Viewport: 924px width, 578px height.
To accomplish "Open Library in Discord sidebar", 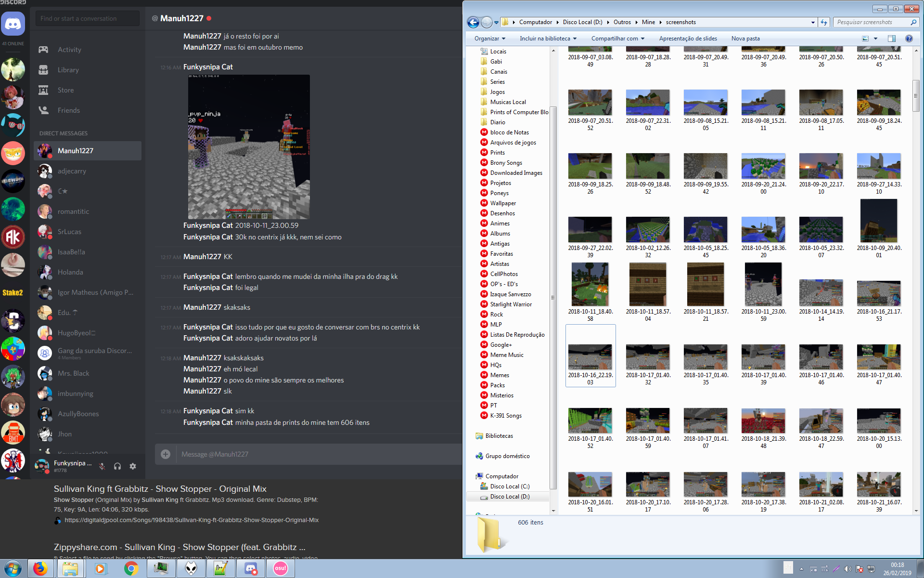I will [68, 70].
